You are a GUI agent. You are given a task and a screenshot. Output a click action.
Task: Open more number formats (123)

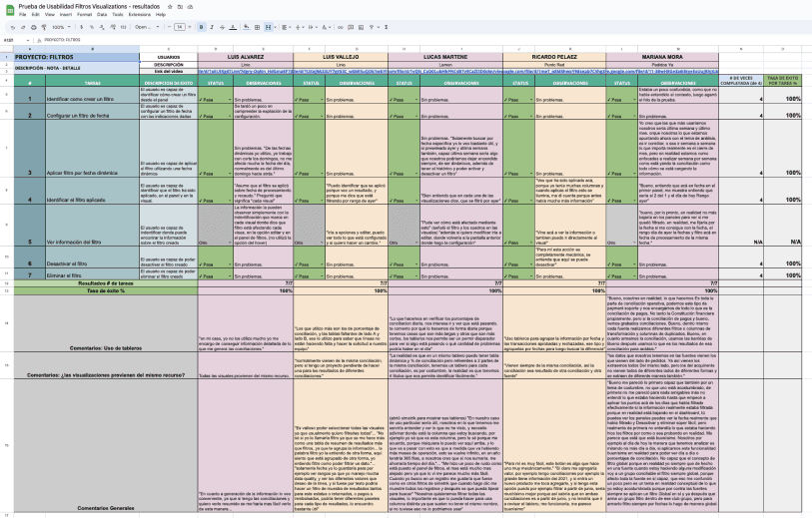(123, 27)
